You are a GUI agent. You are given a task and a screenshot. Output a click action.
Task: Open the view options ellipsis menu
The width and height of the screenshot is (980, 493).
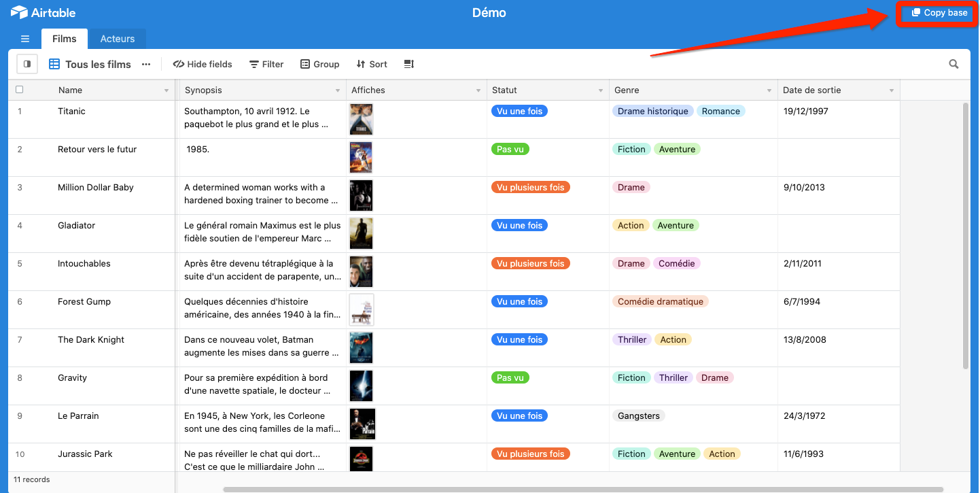tap(146, 64)
